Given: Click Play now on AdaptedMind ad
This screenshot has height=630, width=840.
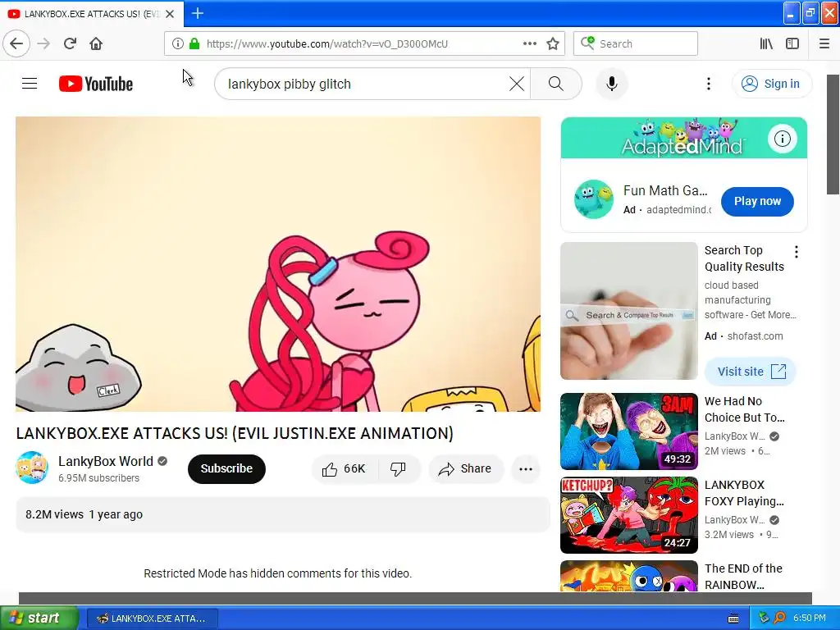Looking at the screenshot, I should (x=757, y=202).
